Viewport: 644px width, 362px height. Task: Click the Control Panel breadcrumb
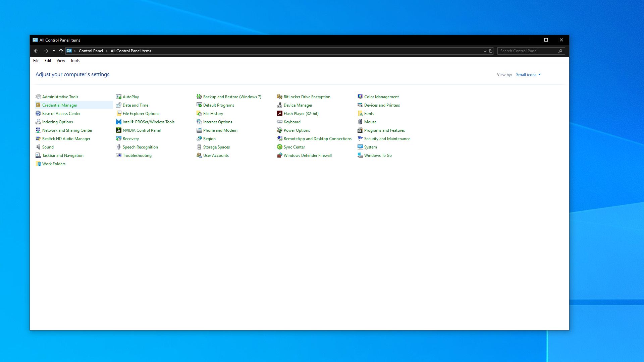click(x=91, y=51)
